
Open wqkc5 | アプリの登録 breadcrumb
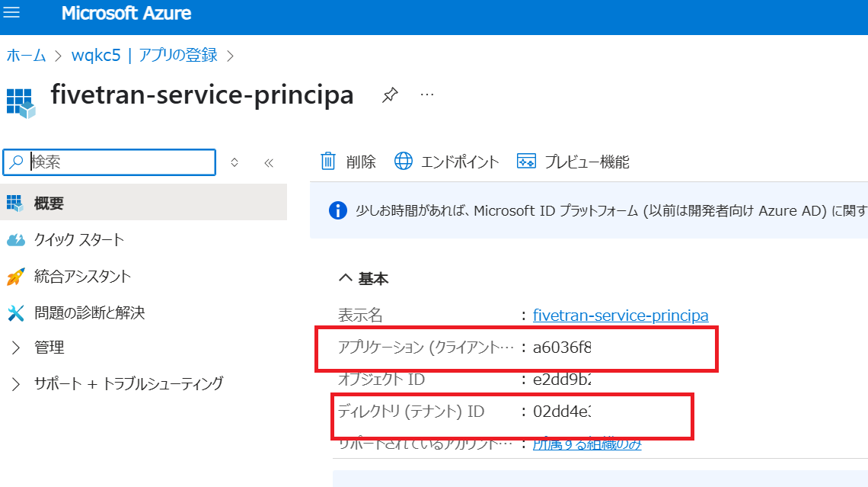point(145,56)
